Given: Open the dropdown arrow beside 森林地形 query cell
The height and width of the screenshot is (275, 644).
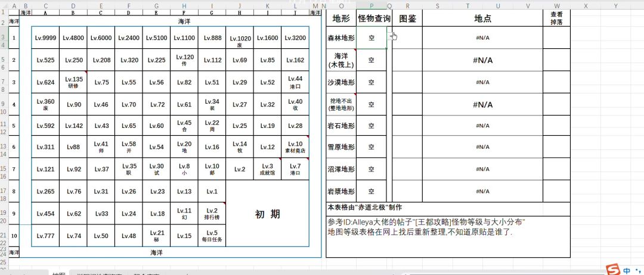Looking at the screenshot, I should (x=390, y=37).
